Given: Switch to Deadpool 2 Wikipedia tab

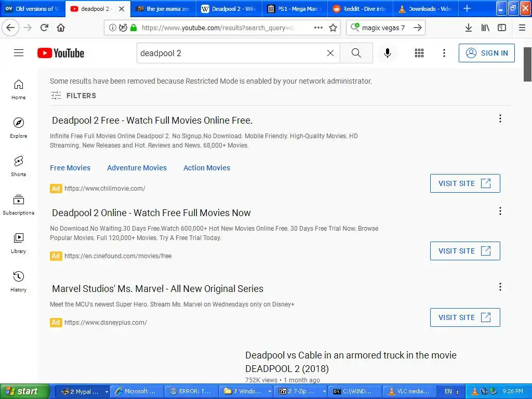Looking at the screenshot, I should (x=229, y=8).
